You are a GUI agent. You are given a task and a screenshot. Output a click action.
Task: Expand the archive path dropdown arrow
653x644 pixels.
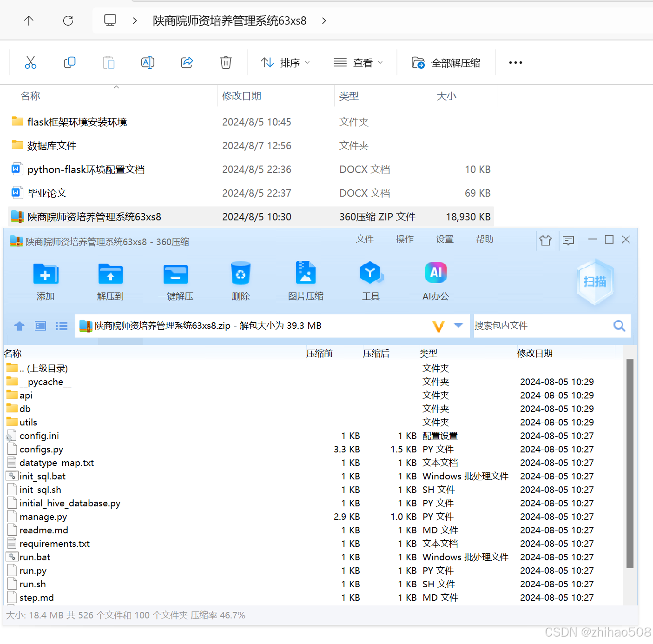tap(458, 326)
